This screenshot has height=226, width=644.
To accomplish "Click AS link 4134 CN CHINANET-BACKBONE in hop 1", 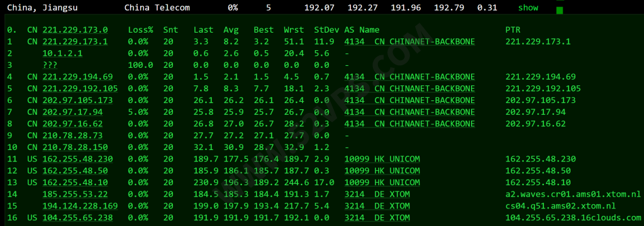I will (x=409, y=41).
